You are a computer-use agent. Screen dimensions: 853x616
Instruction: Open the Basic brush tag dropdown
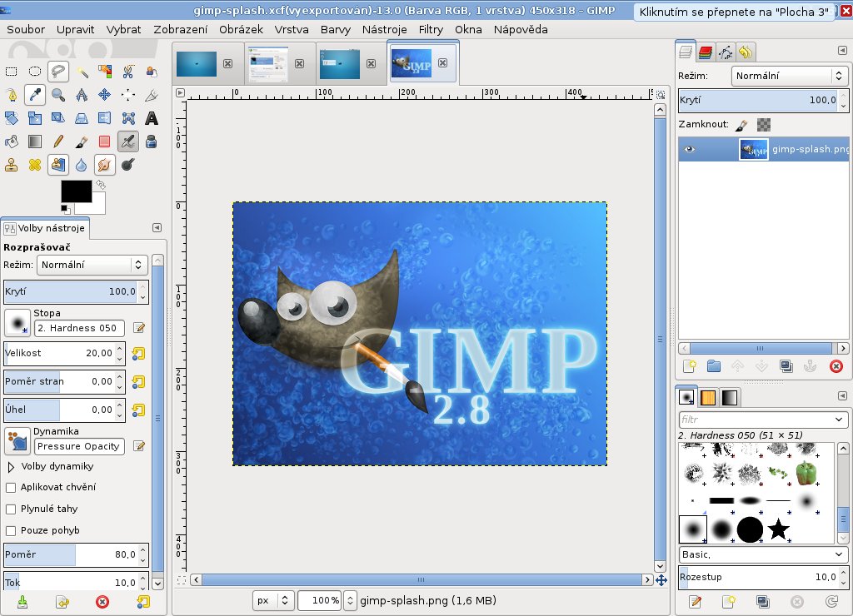[763, 554]
